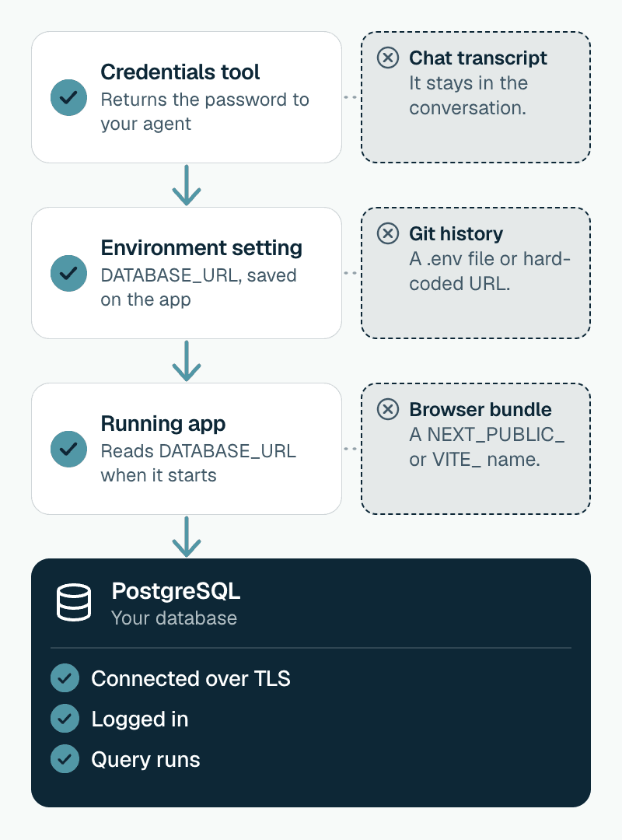Select the 'Your database' subtitle

(x=174, y=618)
